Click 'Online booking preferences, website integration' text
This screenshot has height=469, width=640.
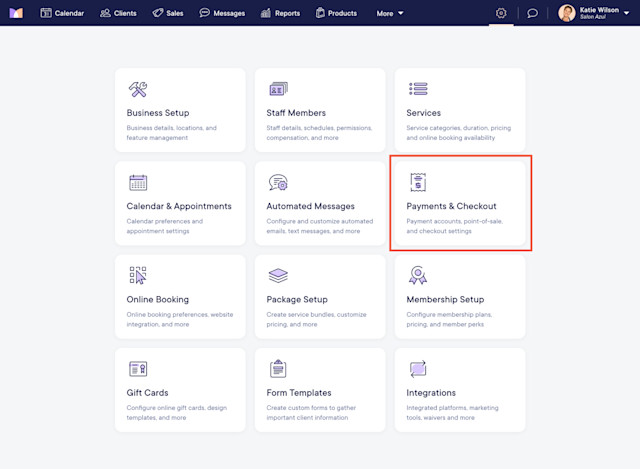pyautogui.click(x=180, y=319)
